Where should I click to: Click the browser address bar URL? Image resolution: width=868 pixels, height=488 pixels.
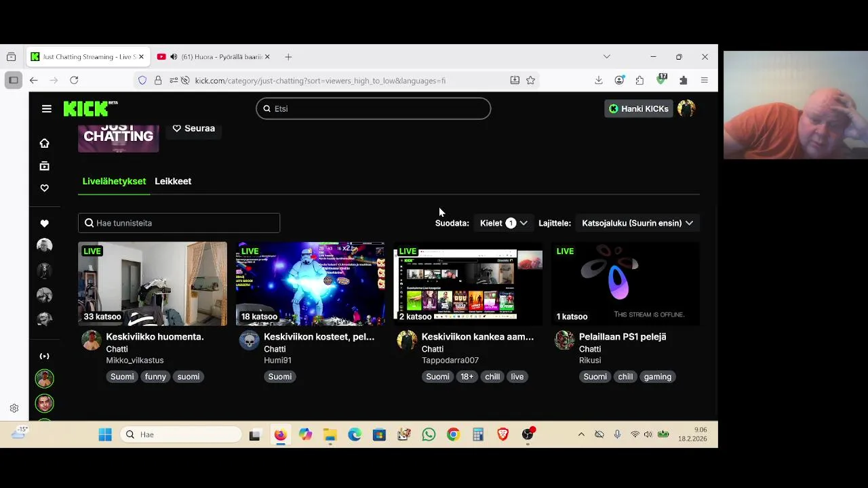(x=320, y=80)
